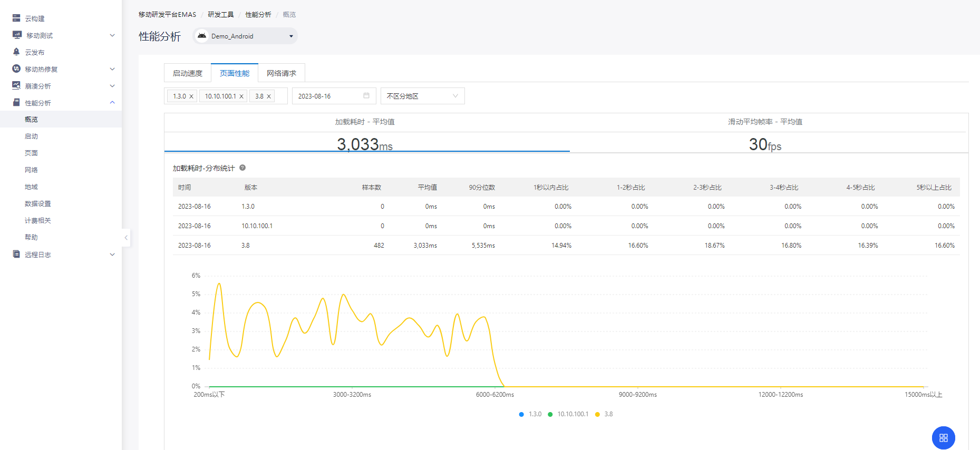Collapse the 性能分析 menu
The height and width of the screenshot is (450, 980).
coord(112,102)
